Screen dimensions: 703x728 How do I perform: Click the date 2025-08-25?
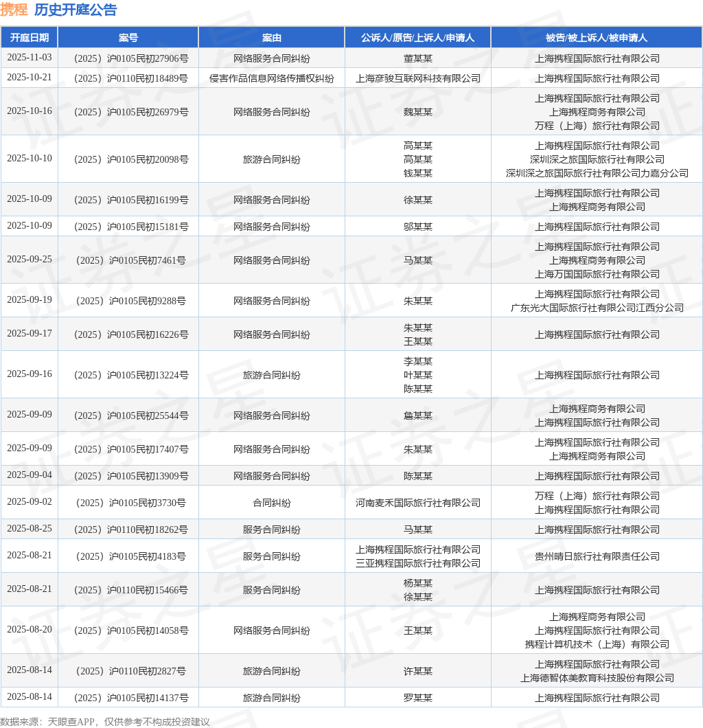[x=30, y=528]
